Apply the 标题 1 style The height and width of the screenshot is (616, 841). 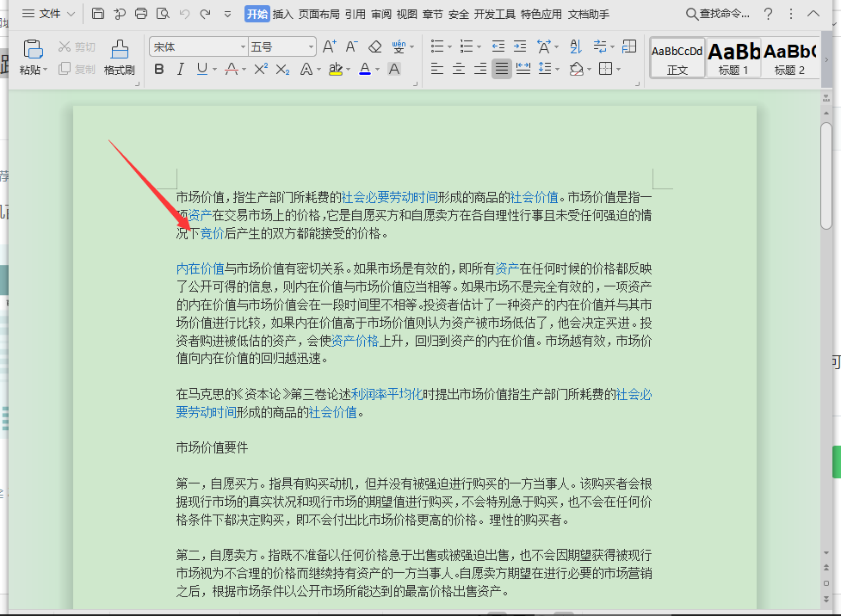point(733,58)
